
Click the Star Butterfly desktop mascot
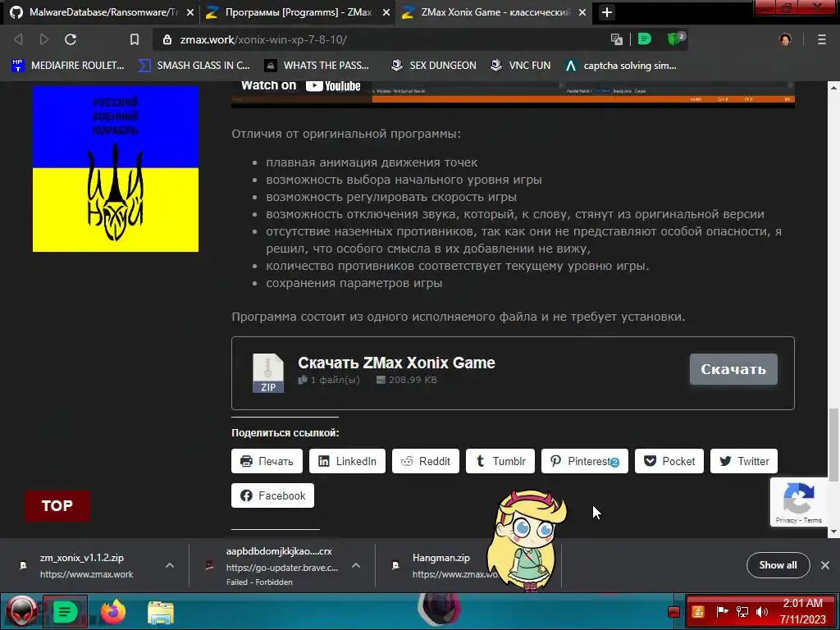[527, 540]
